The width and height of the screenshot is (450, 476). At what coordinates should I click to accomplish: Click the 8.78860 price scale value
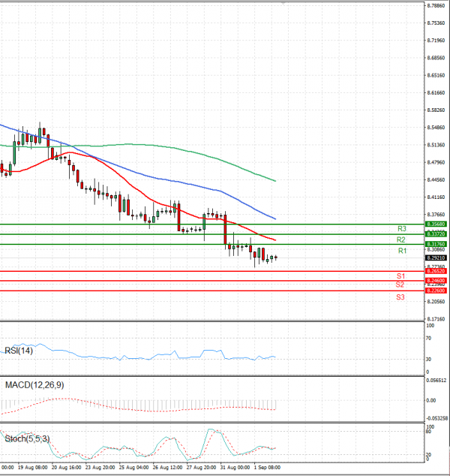point(436,6)
